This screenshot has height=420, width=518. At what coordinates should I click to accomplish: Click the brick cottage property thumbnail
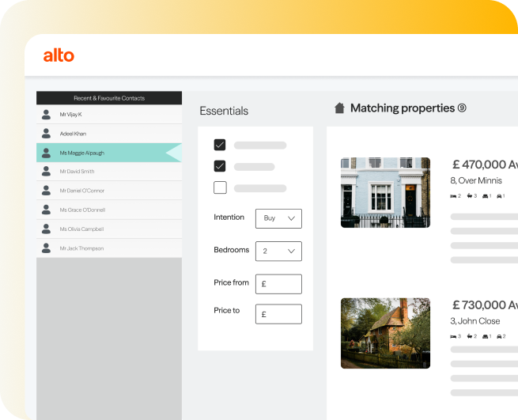[x=385, y=333]
